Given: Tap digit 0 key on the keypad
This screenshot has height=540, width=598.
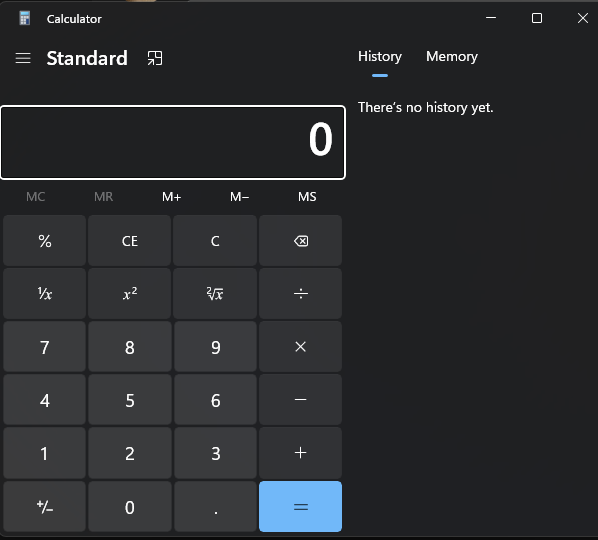Looking at the screenshot, I should click(130, 506).
